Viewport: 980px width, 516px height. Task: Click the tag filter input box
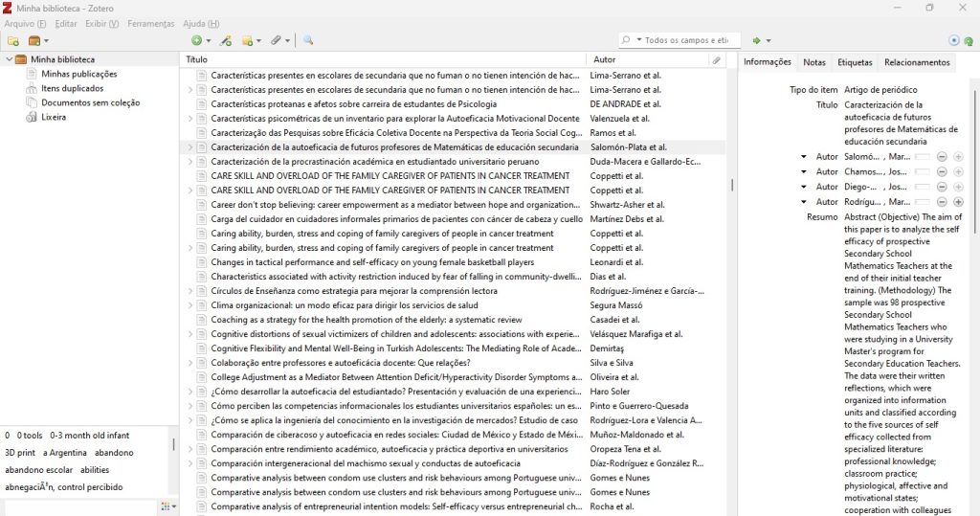(x=80, y=507)
